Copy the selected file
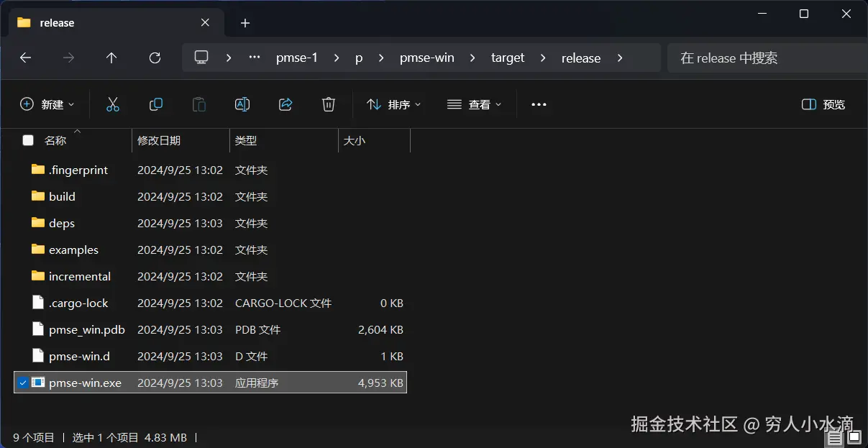Image resolution: width=868 pixels, height=448 pixels. coord(156,104)
